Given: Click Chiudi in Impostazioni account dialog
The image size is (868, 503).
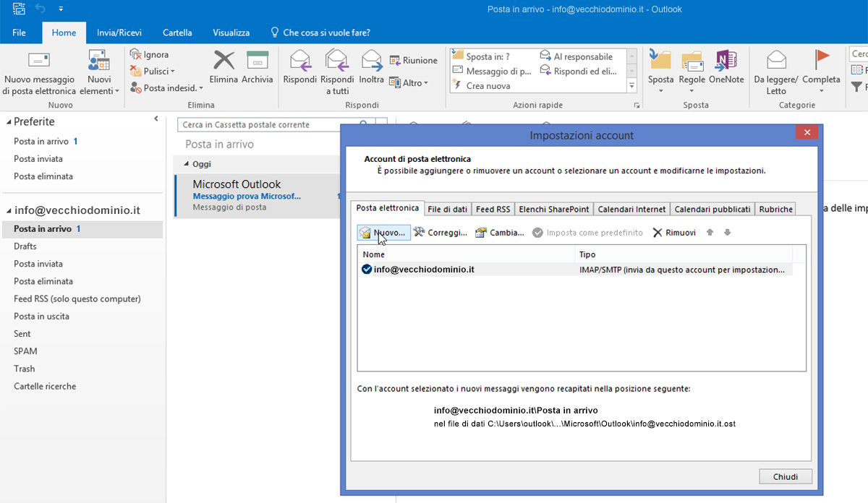Looking at the screenshot, I should click(x=786, y=477).
